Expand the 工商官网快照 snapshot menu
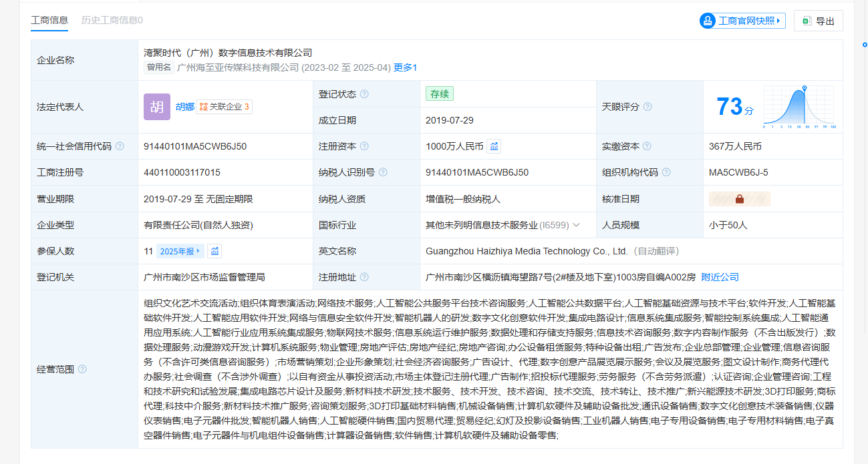Viewport: 868px width, 464px height. pos(742,21)
